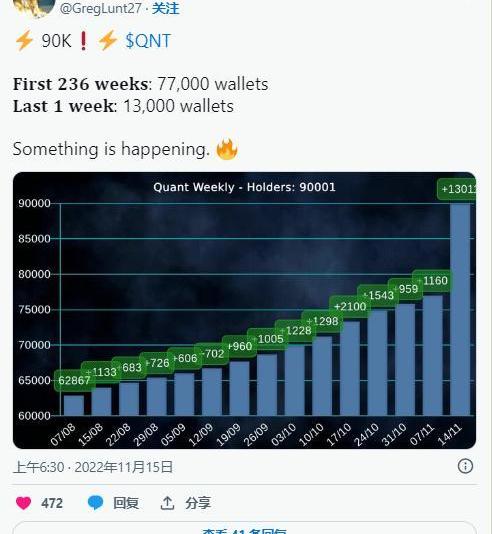View more replies button at bottom
The height and width of the screenshot is (534, 492).
coord(244,528)
